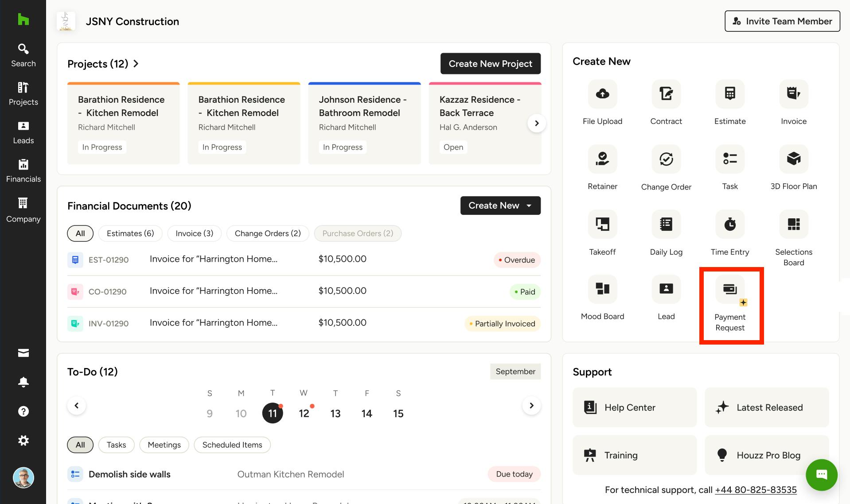Open the Help Center
Image resolution: width=850 pixels, height=504 pixels.
coord(635,407)
